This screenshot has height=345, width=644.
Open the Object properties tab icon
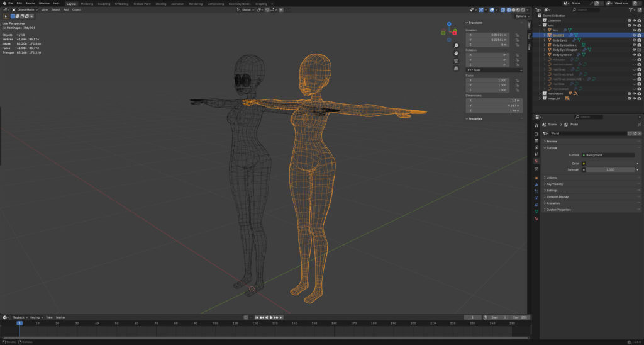click(536, 178)
